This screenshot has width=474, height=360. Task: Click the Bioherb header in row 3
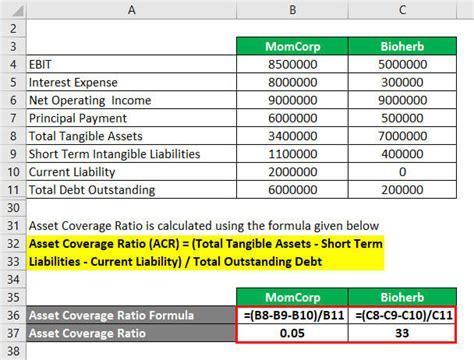[402, 46]
